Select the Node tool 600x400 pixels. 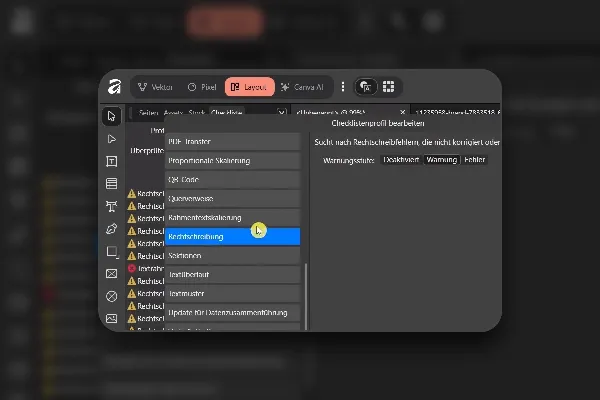click(x=111, y=139)
